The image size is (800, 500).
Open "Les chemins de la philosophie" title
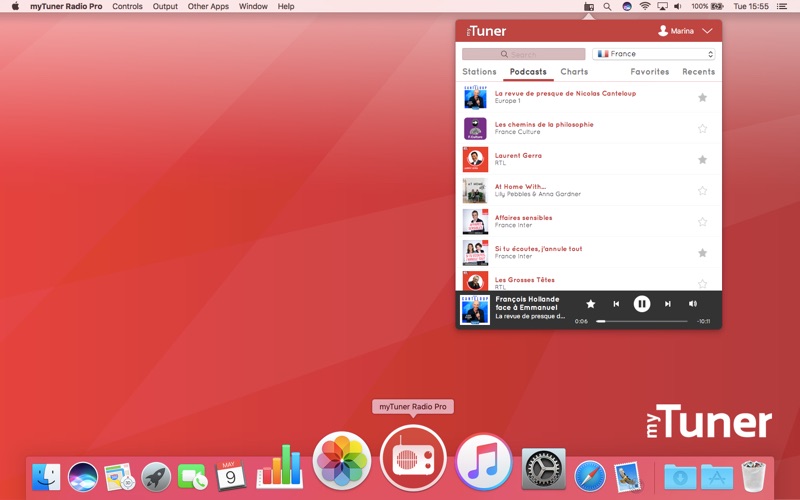point(544,124)
